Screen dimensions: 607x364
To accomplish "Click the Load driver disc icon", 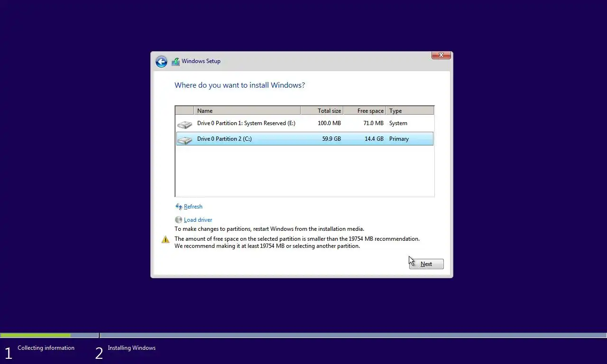I will [x=178, y=220].
